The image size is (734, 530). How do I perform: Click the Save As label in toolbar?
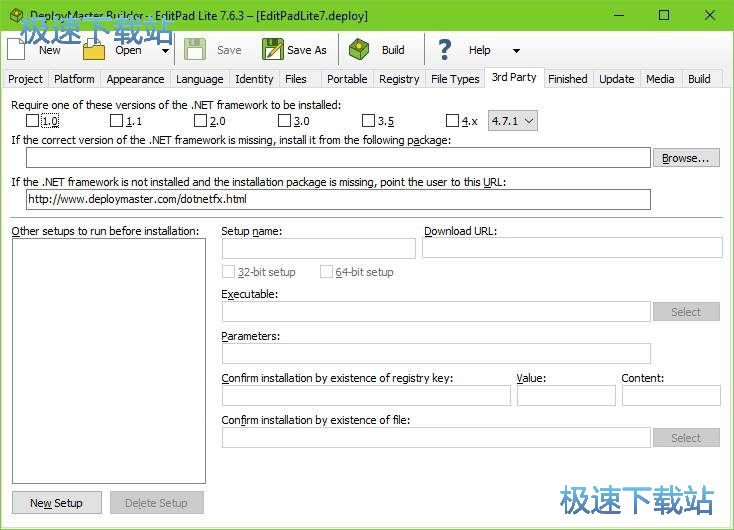pyautogui.click(x=307, y=50)
